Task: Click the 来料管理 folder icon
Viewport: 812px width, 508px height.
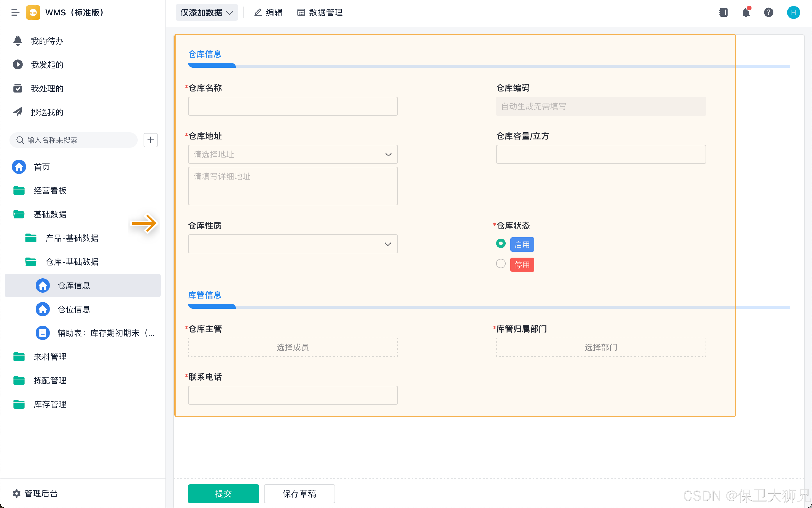Action: [x=19, y=357]
